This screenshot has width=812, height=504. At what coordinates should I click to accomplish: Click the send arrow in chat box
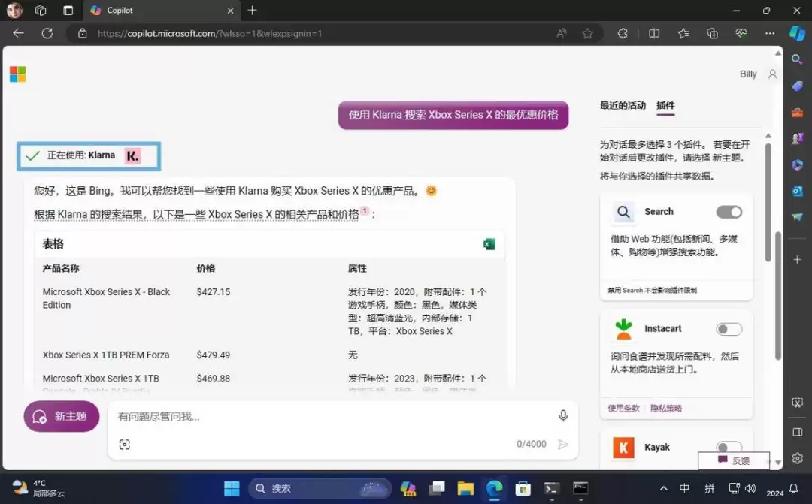(x=563, y=445)
